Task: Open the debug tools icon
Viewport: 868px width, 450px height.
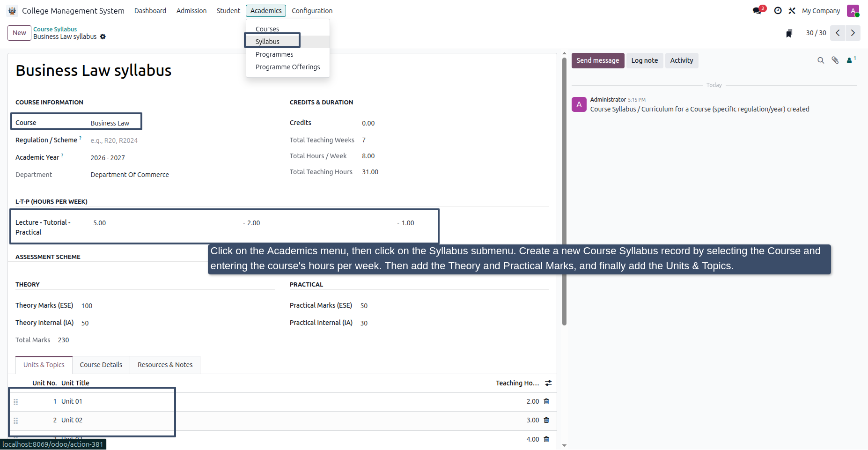Action: tap(792, 10)
